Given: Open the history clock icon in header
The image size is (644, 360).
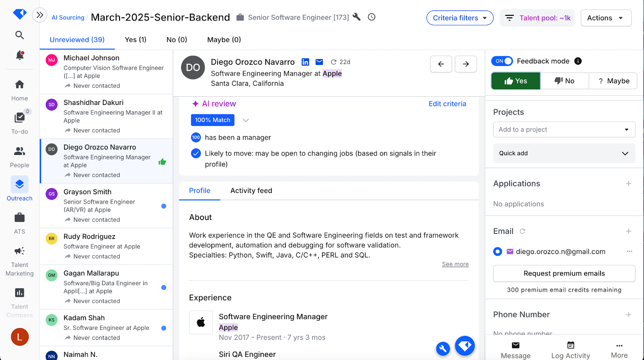Looking at the screenshot, I should pos(372,17).
